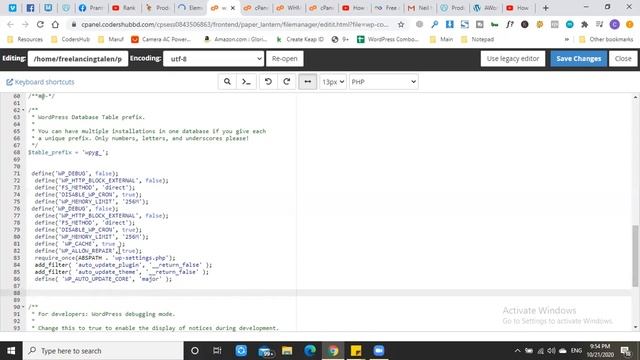Open the WordPress Combo bookmark
Screen dimensions: 640x360
point(388,39)
